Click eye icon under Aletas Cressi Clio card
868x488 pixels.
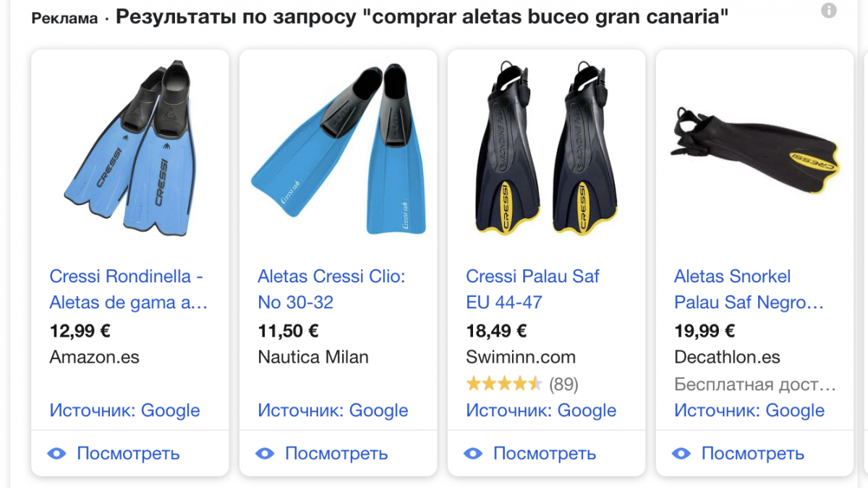click(x=265, y=454)
